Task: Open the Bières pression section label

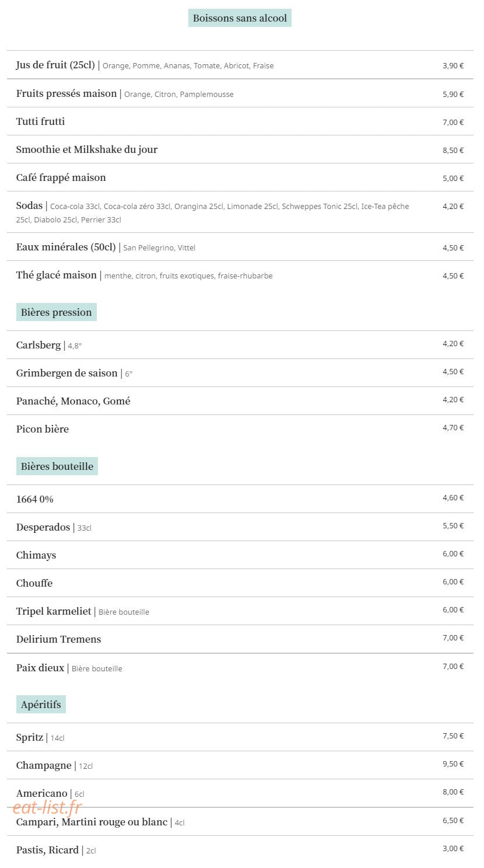Action: pos(57,312)
